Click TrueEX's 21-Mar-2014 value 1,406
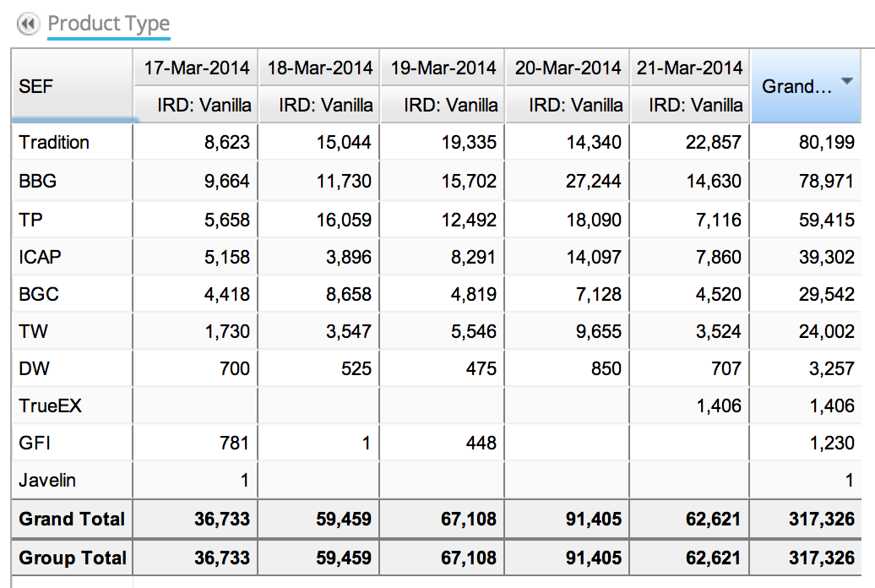Screen dimensions: 875x588 719,406
